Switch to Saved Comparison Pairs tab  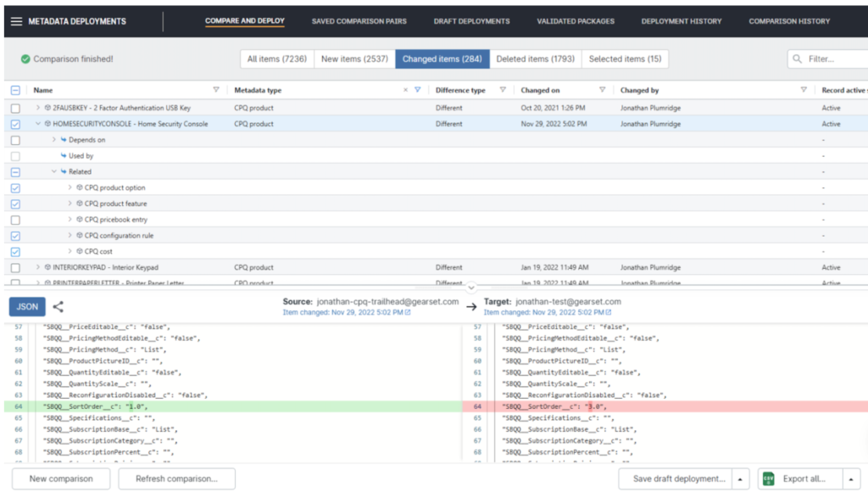click(359, 21)
